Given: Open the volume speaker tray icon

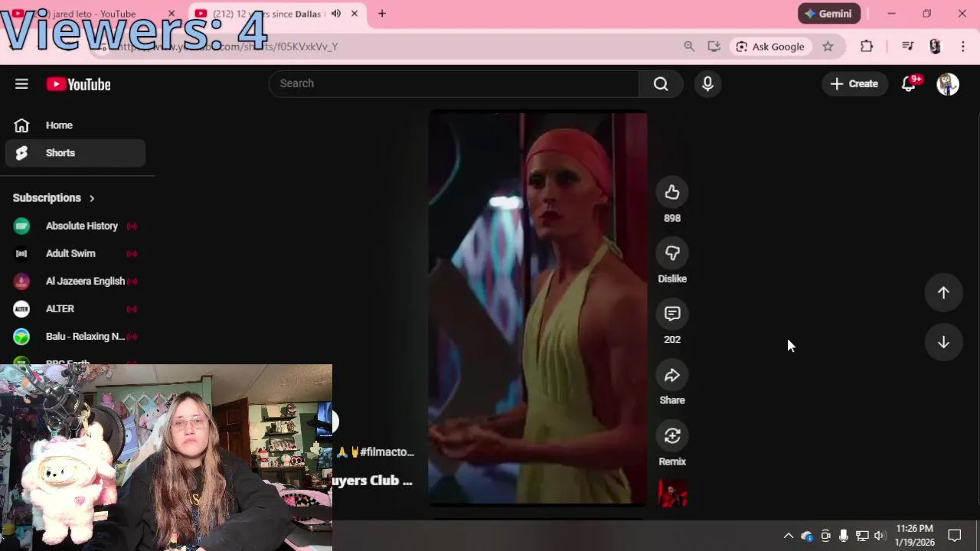Looking at the screenshot, I should [880, 536].
